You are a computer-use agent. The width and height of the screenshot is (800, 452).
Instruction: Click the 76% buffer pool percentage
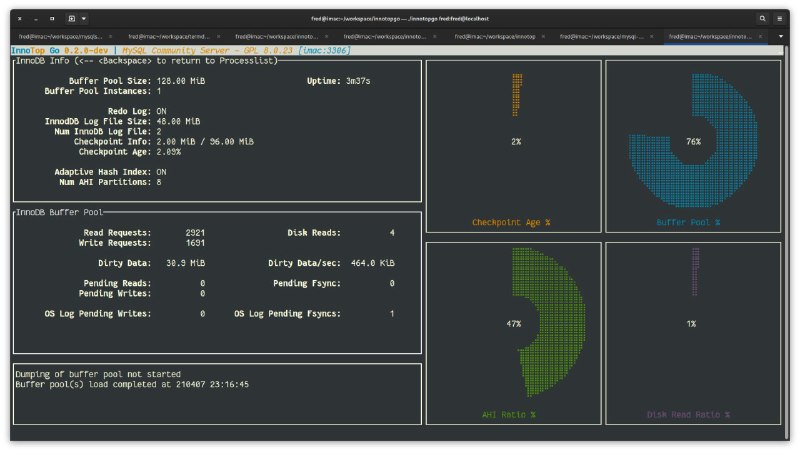tap(693, 141)
